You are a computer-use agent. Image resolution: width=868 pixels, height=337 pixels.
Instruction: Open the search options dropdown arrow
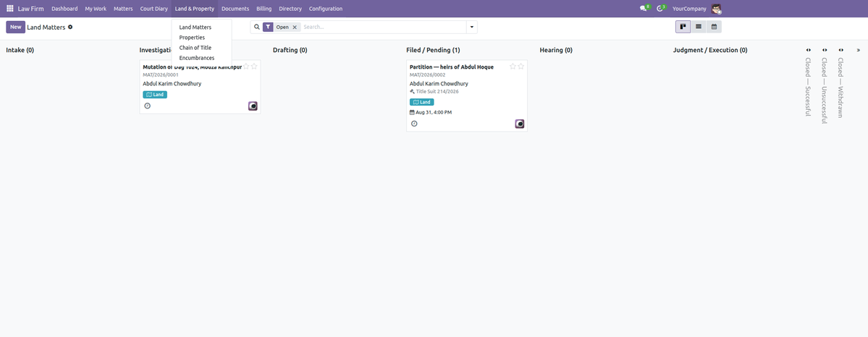point(471,27)
